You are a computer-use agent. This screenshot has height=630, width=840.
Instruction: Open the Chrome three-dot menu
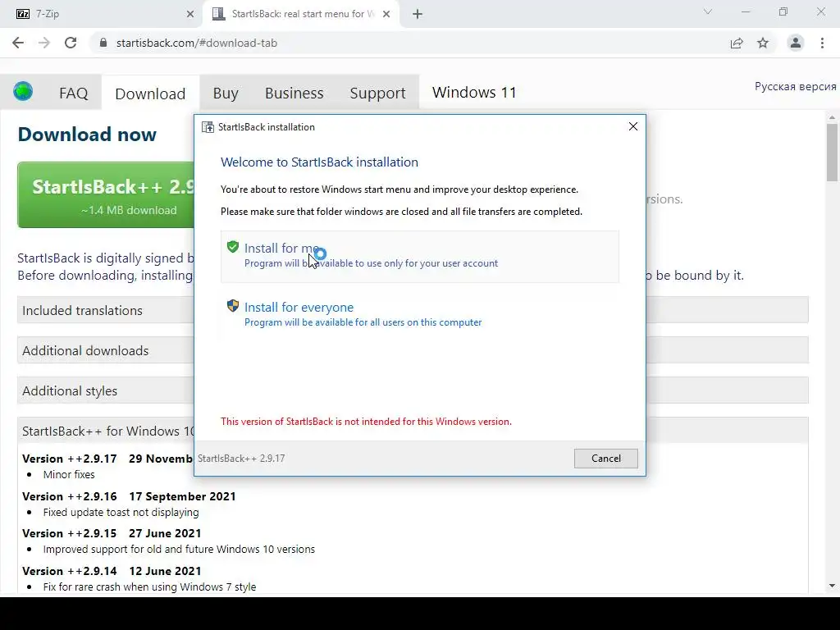pyautogui.click(x=822, y=43)
